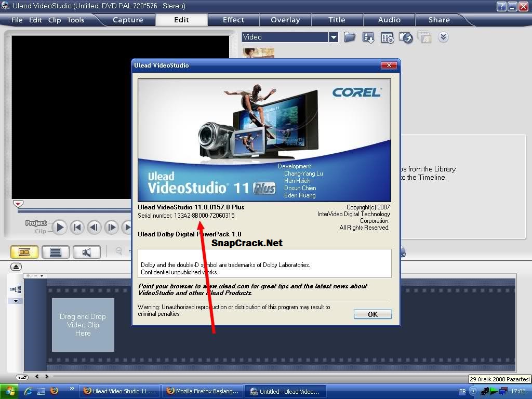Step to the next frame

112,227
